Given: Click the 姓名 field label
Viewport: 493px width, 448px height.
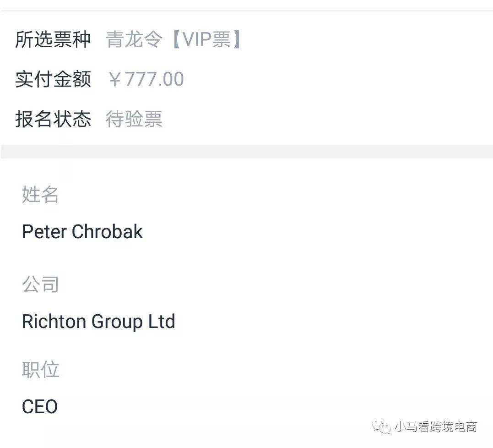Looking at the screenshot, I should click(40, 194).
